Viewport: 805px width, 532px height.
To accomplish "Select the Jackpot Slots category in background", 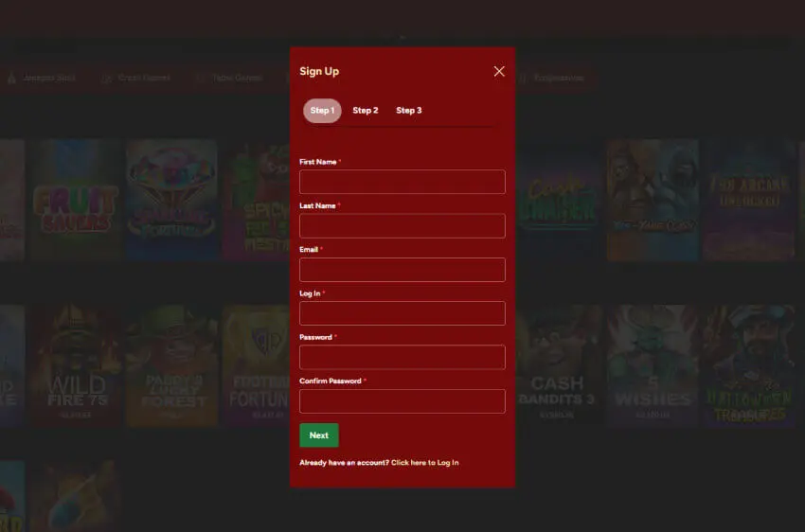I will click(43, 78).
